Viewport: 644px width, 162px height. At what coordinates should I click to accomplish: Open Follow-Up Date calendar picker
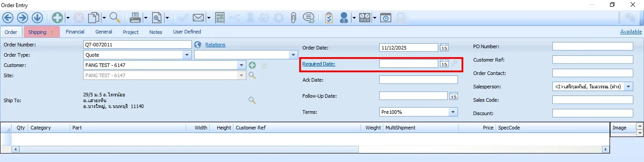point(453,96)
